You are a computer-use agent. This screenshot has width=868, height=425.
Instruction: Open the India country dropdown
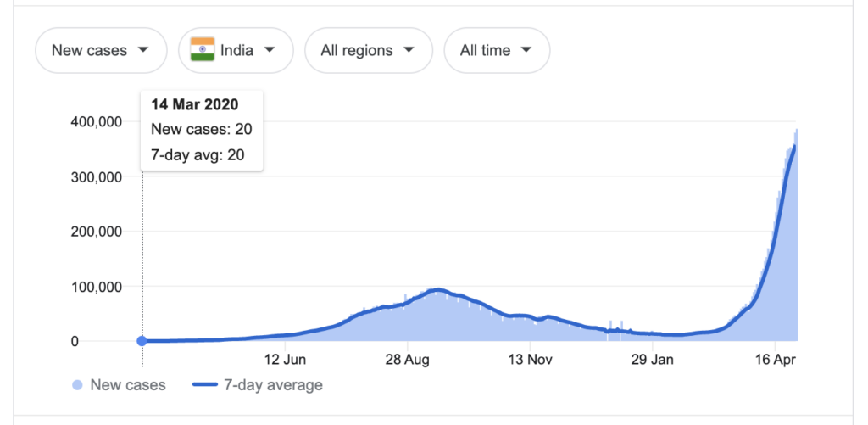236,50
